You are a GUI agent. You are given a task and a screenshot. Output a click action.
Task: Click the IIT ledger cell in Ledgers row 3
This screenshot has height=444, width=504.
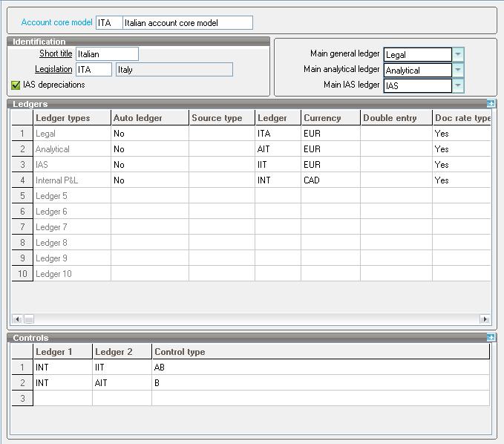(278, 165)
